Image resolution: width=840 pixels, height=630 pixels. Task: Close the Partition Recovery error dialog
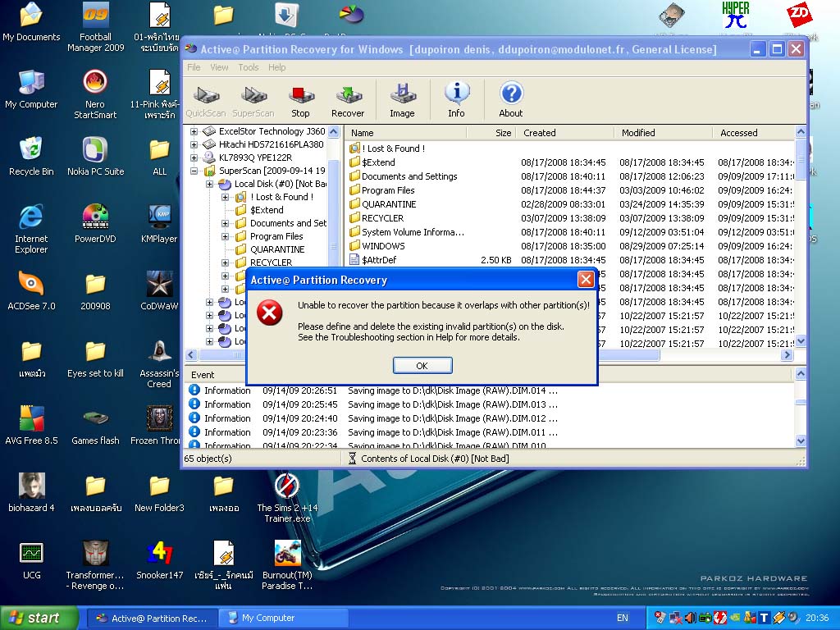tap(586, 279)
